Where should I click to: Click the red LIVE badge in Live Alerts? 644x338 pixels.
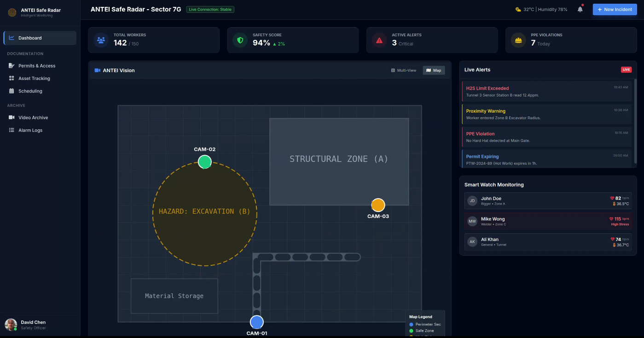[x=626, y=70]
